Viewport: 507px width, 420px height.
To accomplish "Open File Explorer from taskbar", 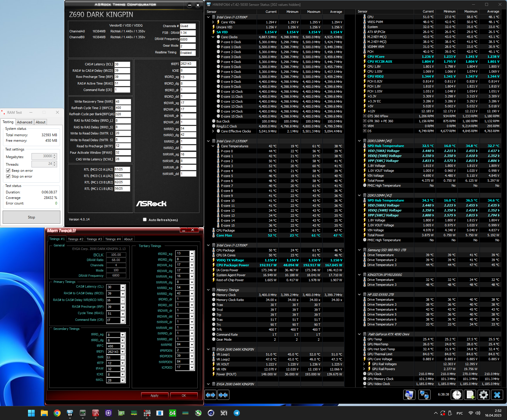I will [x=44, y=413].
